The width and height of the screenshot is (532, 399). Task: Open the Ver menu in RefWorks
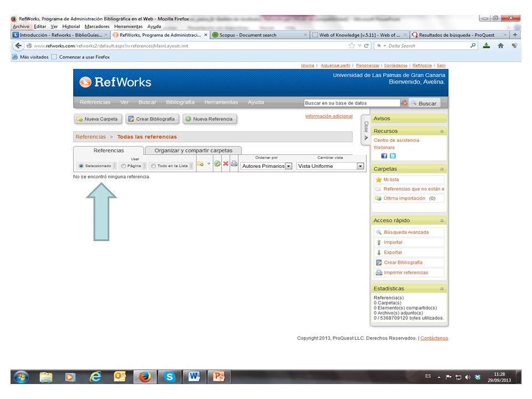click(124, 102)
